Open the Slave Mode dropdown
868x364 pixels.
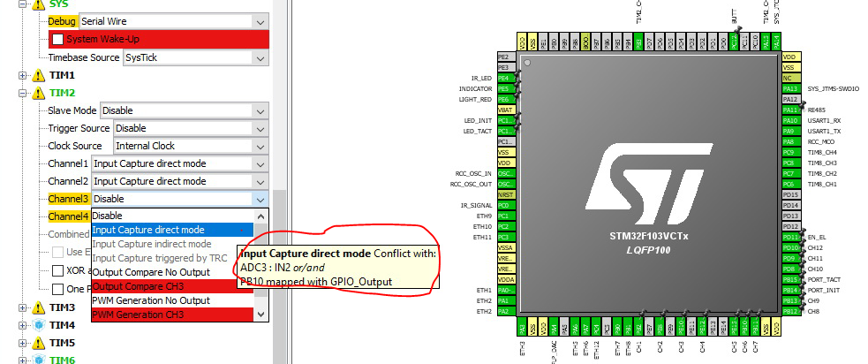click(185, 110)
